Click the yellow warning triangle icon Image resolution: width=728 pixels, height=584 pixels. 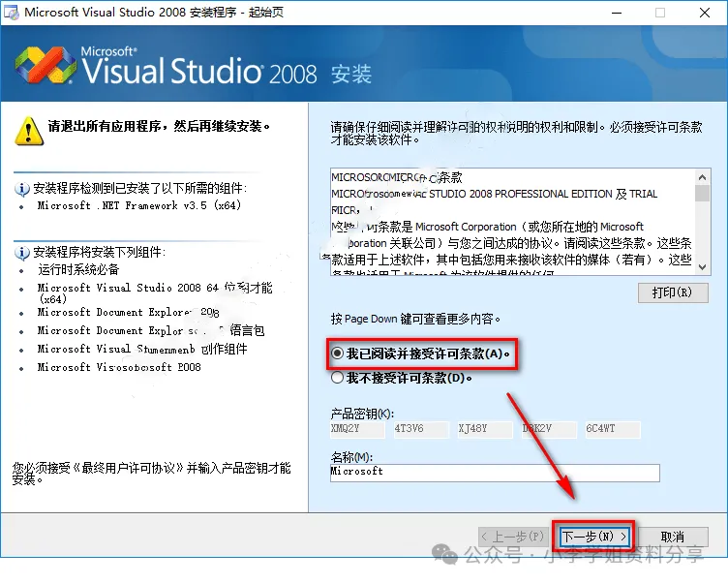click(29, 132)
